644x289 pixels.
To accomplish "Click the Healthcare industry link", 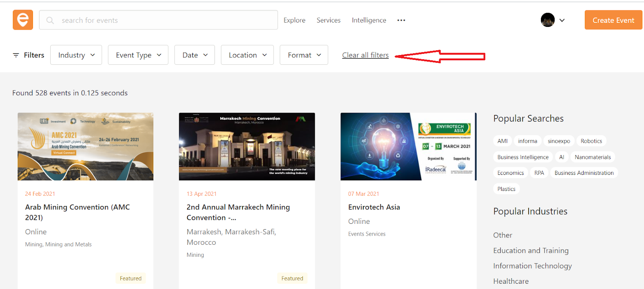I will click(511, 281).
